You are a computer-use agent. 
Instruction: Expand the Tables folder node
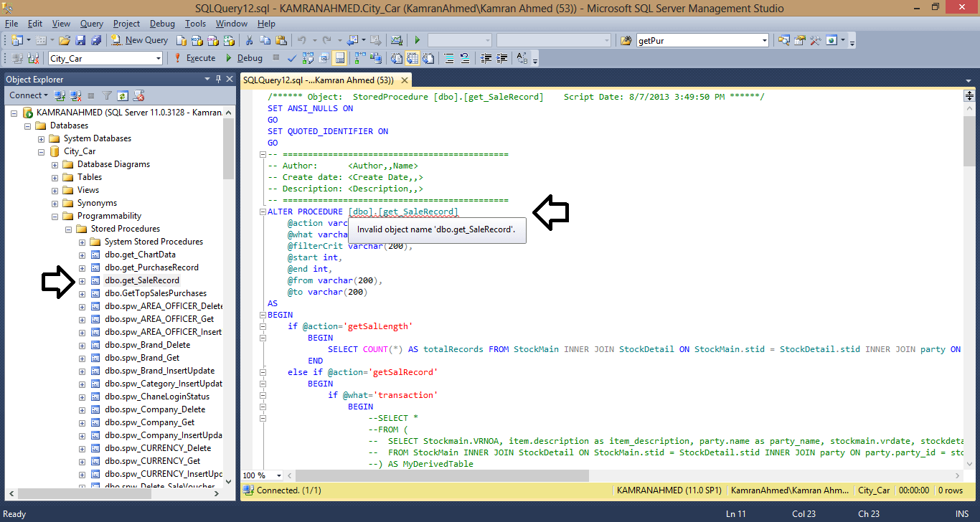pyautogui.click(x=55, y=177)
